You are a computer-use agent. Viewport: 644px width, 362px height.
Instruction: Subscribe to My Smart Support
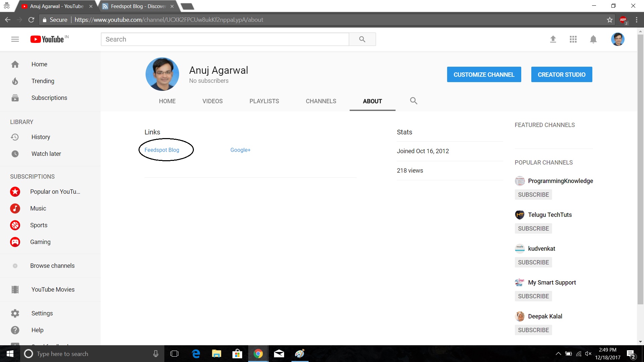[533, 296]
